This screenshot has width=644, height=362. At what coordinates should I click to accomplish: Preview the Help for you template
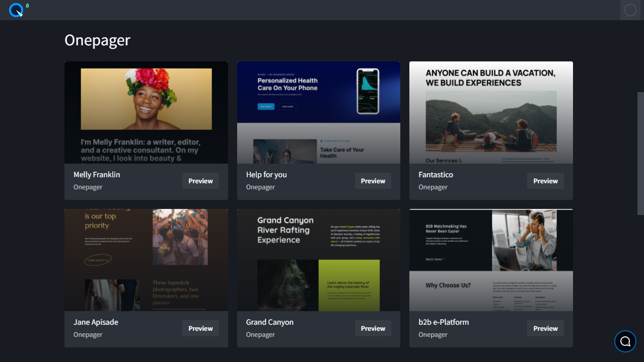pos(373,181)
